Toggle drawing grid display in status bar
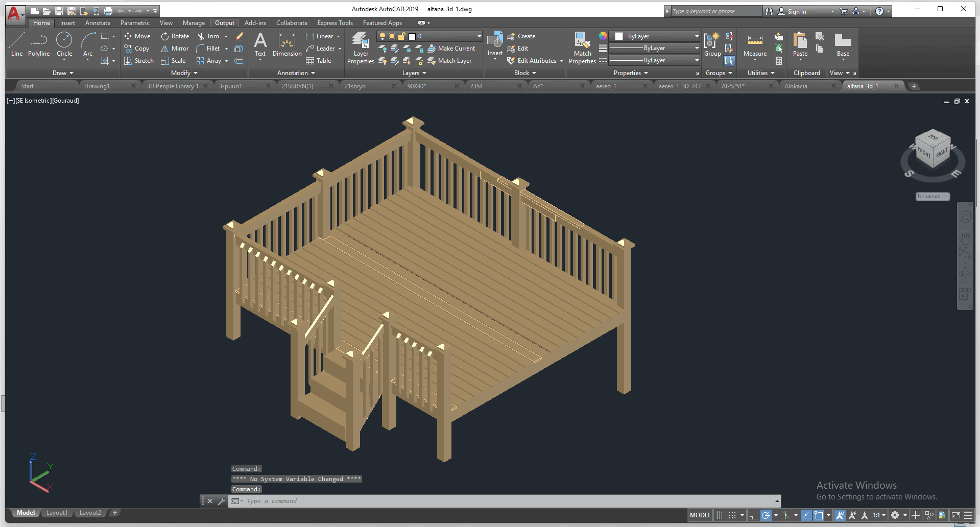980x527 pixels. point(720,515)
